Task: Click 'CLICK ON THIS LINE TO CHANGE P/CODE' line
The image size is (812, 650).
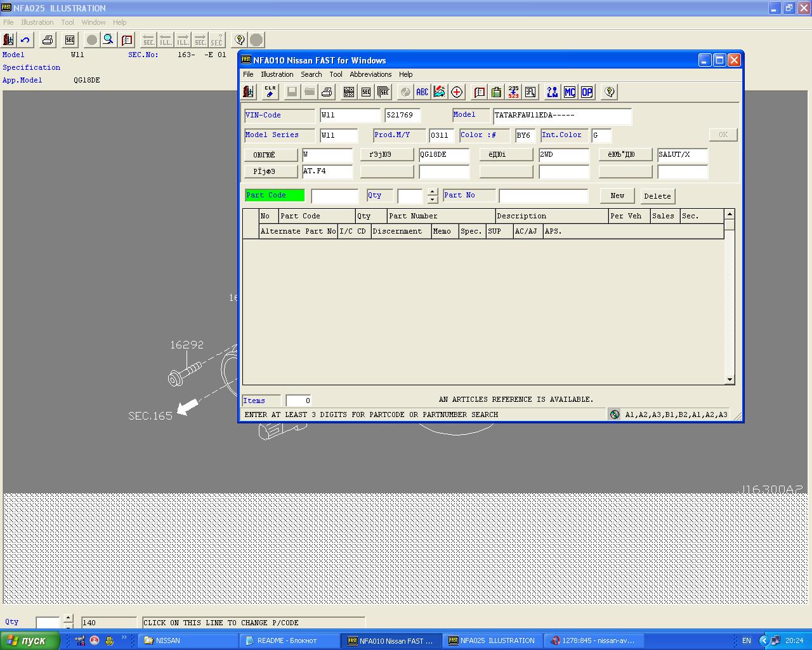Action: coord(254,623)
